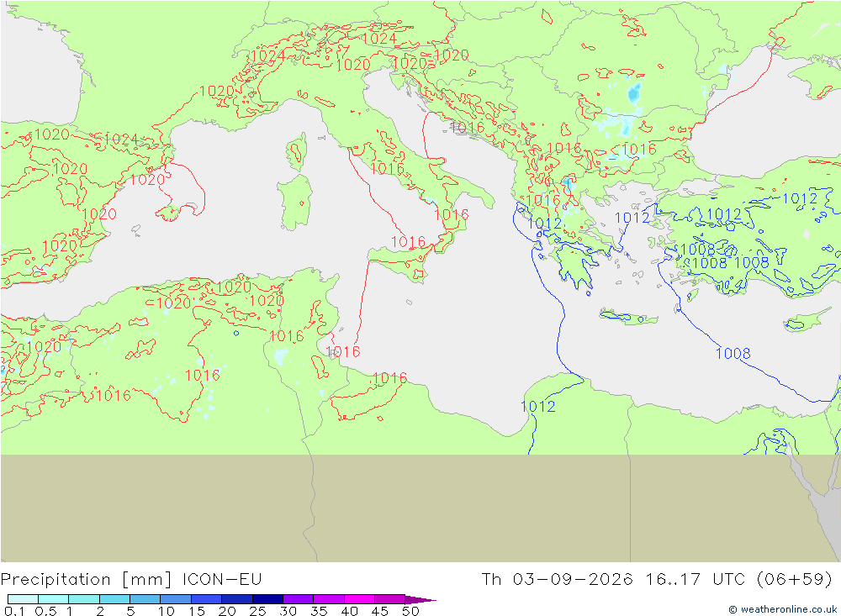
Task: Select the purple 30 mm legend swatch
Action: click(x=299, y=599)
